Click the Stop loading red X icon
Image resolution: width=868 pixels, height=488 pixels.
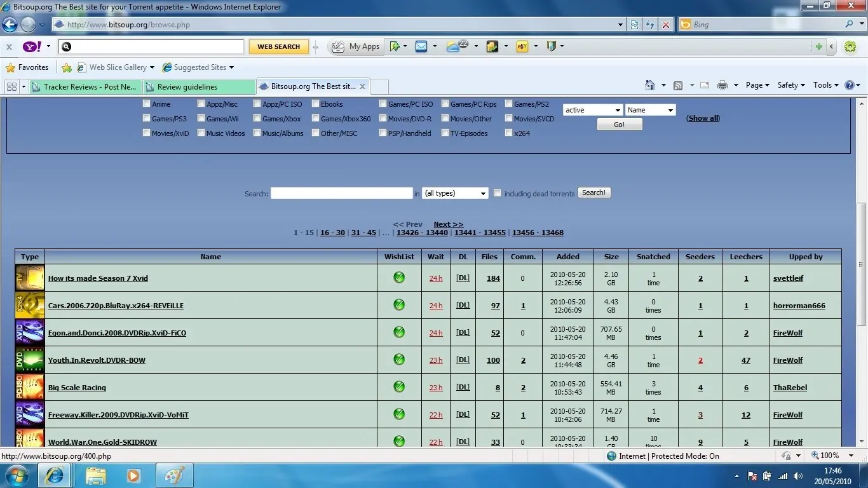(665, 25)
